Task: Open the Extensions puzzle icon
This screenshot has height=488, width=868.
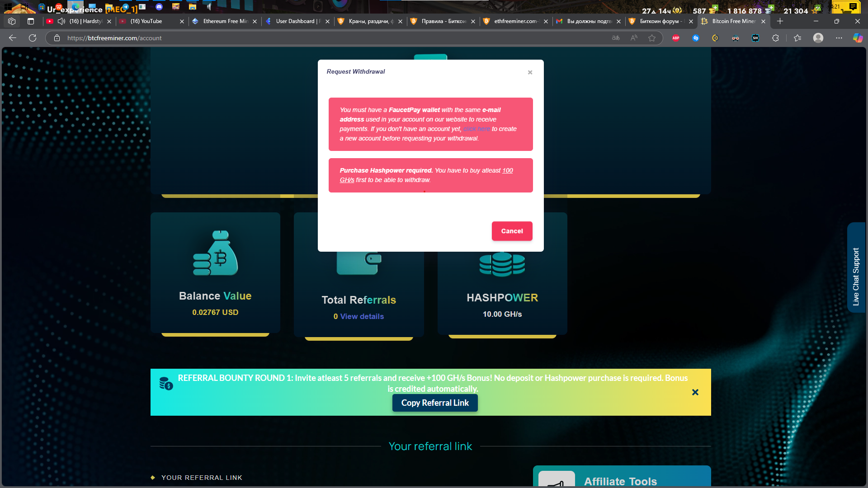Action: (775, 38)
